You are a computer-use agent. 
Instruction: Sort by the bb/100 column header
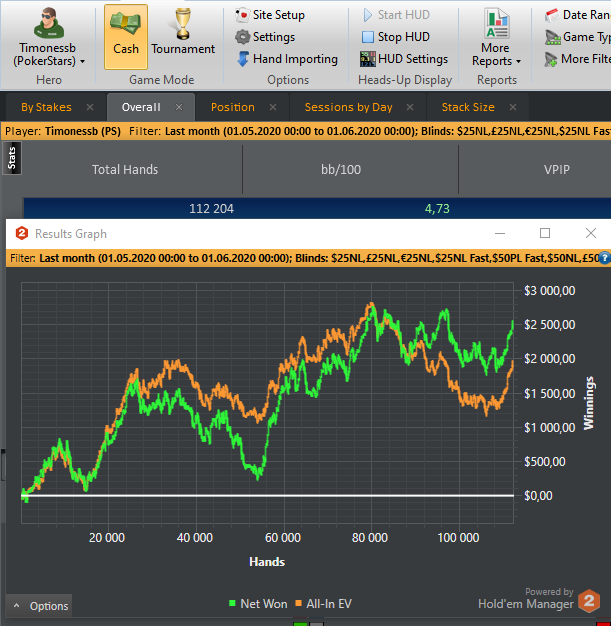pos(341,170)
